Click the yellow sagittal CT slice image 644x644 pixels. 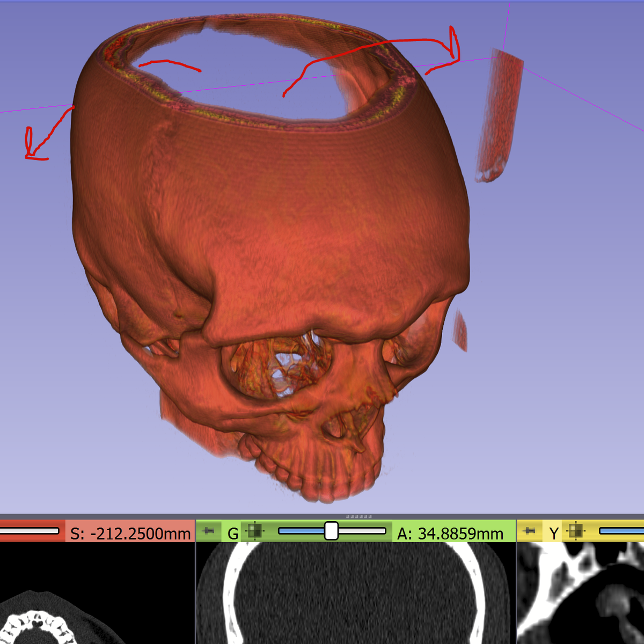(581, 593)
